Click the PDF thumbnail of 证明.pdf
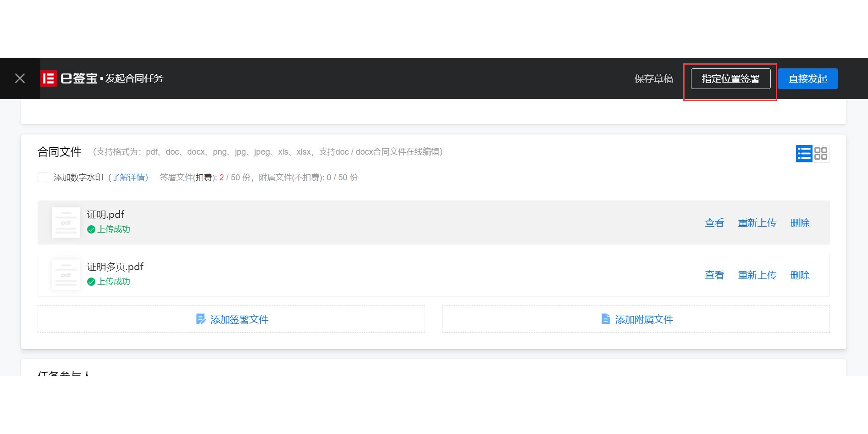This screenshot has height=434, width=868. click(66, 222)
